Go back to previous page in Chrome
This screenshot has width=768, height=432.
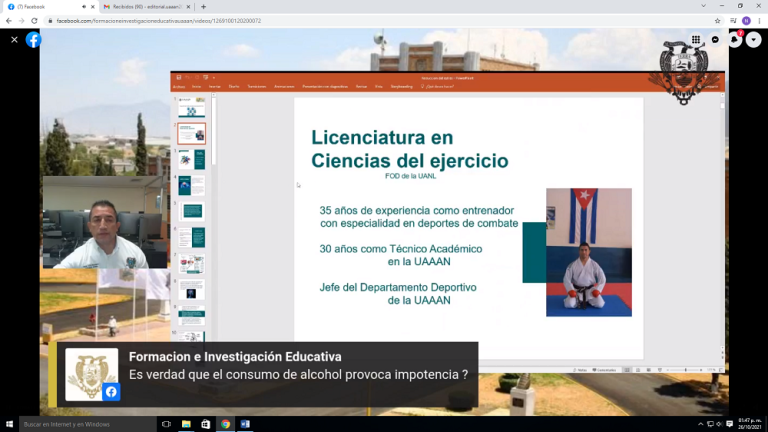pos(9,20)
